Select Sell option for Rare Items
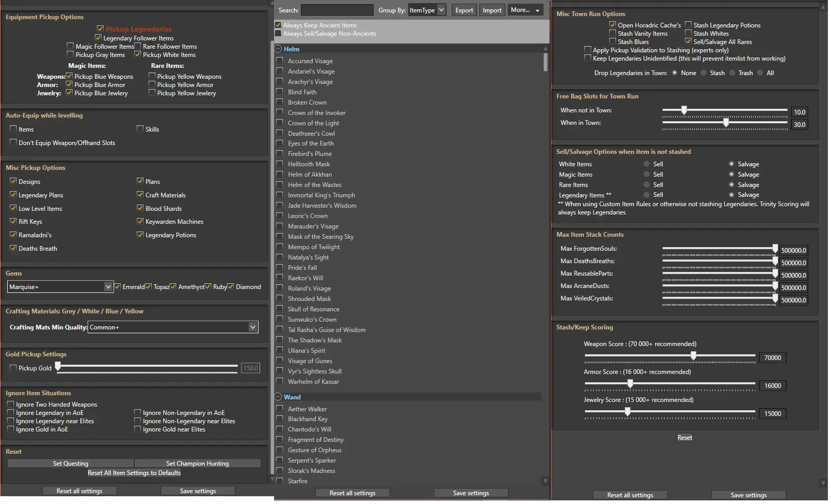 pyautogui.click(x=647, y=185)
